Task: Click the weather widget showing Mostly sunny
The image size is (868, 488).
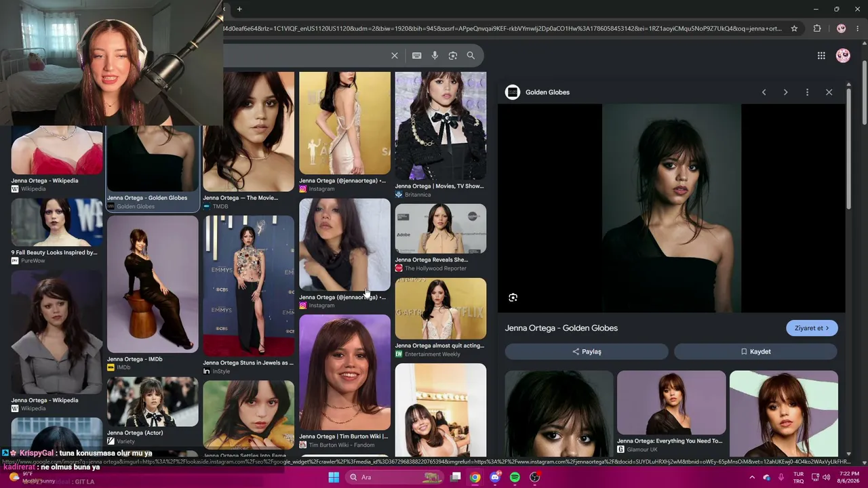Action: coord(34,477)
